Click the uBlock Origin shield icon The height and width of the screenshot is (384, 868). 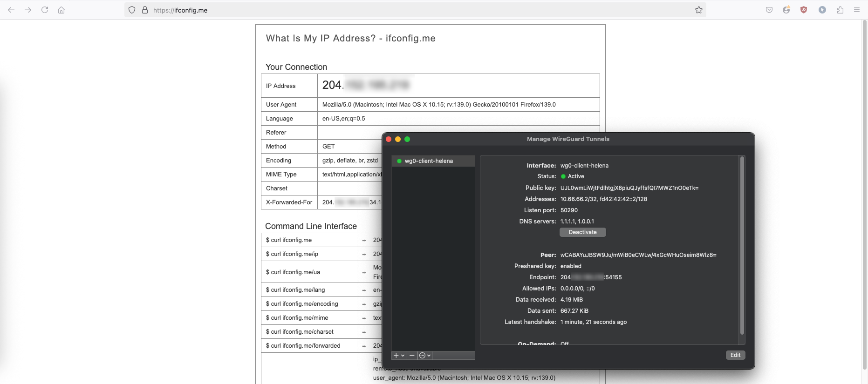[804, 10]
